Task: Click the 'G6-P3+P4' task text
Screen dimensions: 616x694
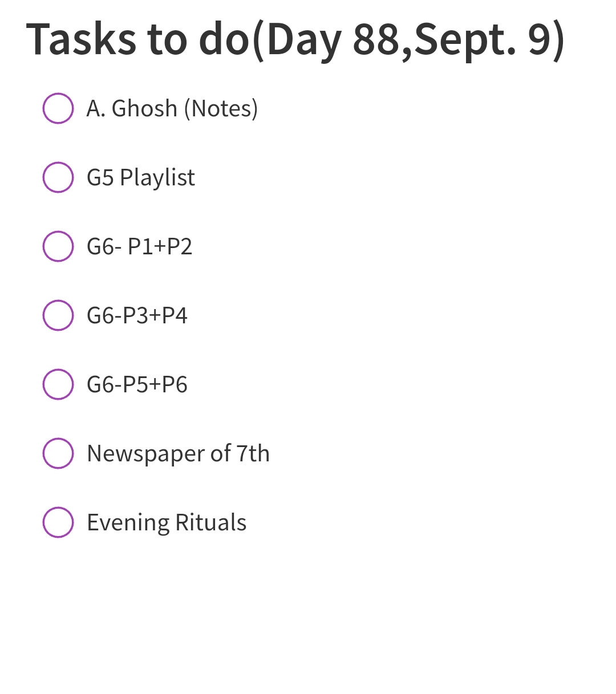Action: click(x=137, y=315)
